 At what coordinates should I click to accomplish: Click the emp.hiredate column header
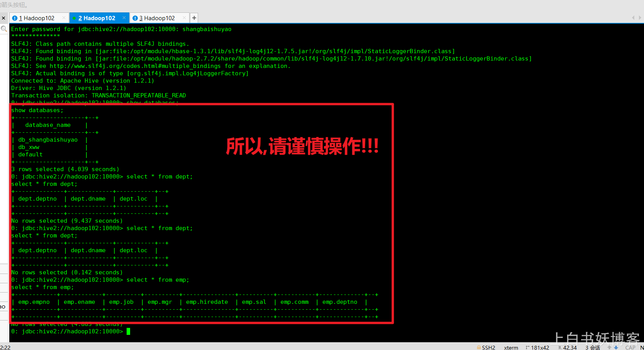click(x=207, y=302)
